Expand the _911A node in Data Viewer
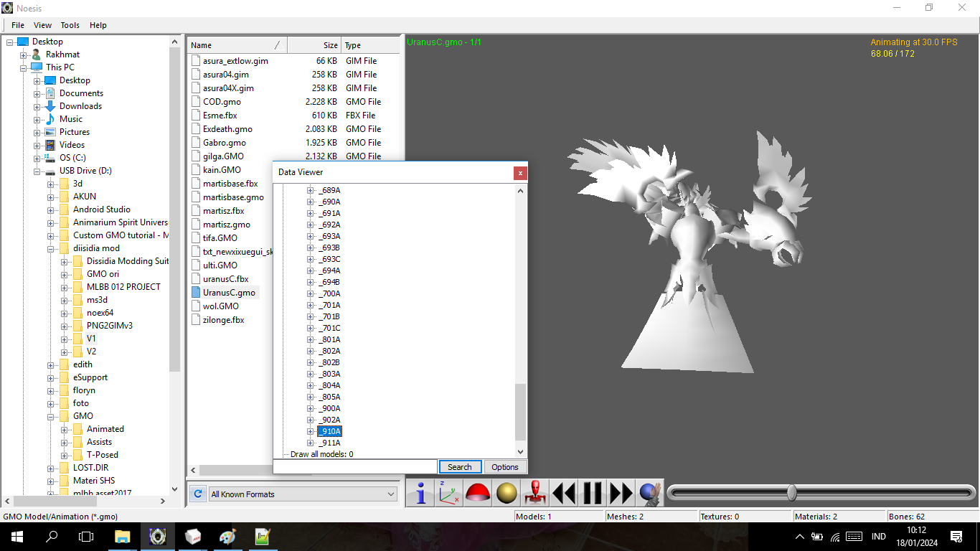The height and width of the screenshot is (551, 980). (311, 443)
